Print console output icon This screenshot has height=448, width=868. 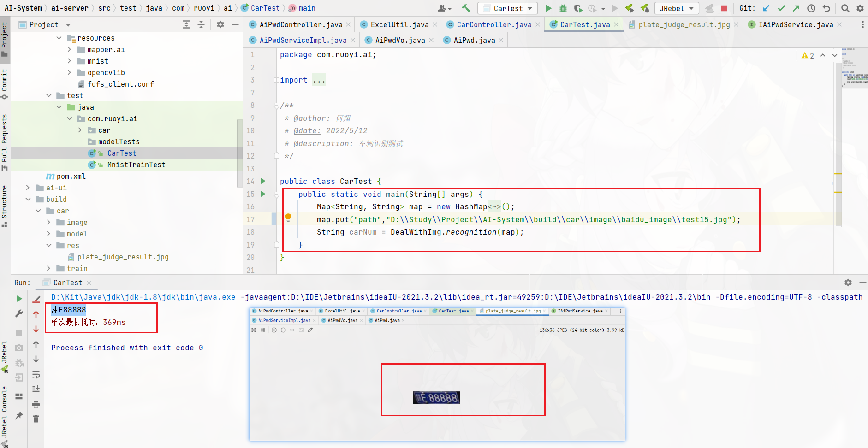(x=36, y=404)
